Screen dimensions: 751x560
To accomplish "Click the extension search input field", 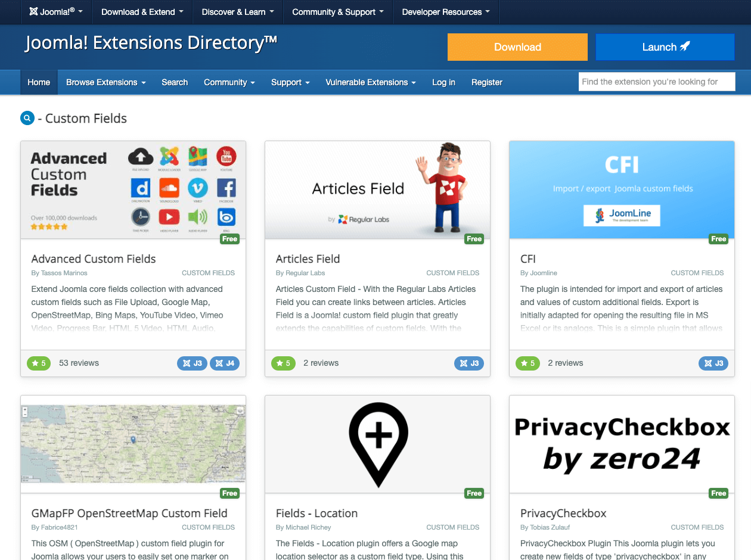I will tap(657, 82).
